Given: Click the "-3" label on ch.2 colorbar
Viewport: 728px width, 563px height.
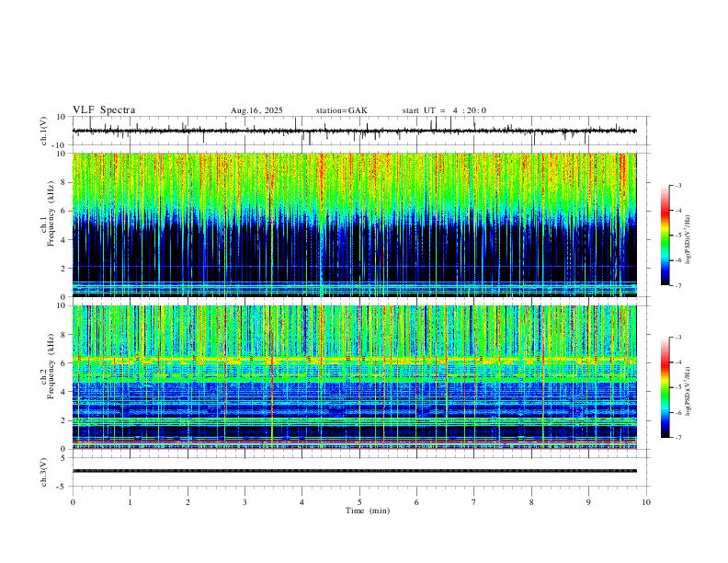Looking at the screenshot, I should click(x=678, y=338).
